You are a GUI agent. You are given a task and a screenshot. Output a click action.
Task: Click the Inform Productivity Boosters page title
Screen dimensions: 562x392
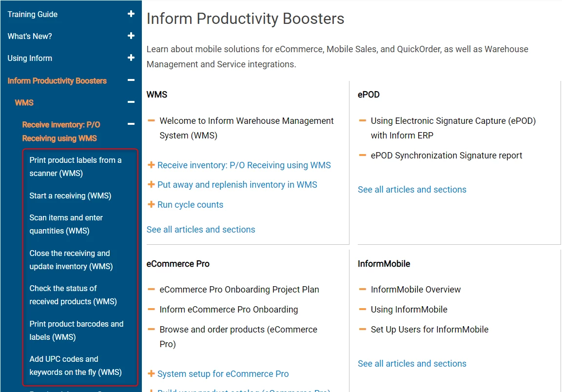(x=245, y=19)
